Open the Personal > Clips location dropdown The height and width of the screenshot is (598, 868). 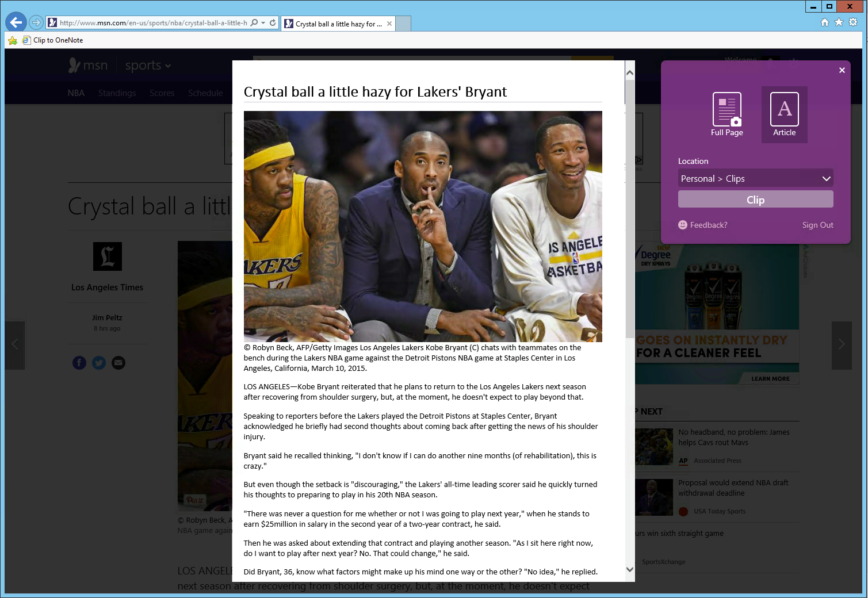[755, 178]
